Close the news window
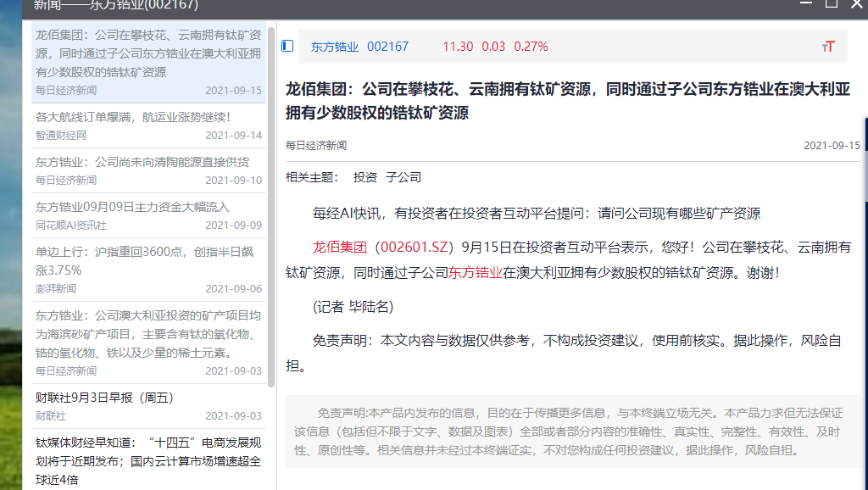This screenshot has width=868, height=490. (x=857, y=3)
